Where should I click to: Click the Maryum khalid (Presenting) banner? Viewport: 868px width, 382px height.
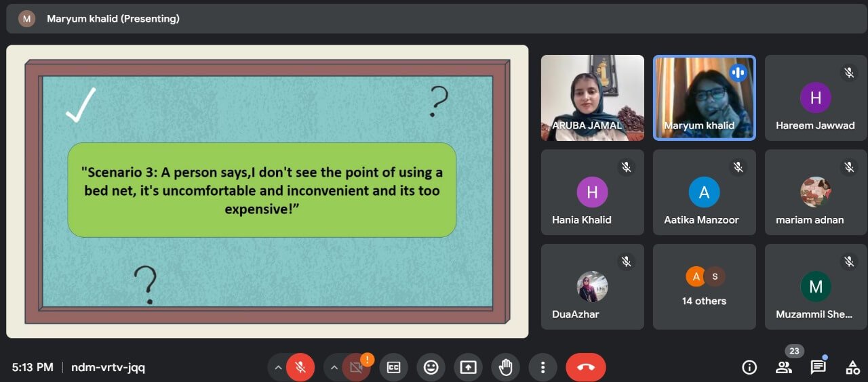pos(113,19)
